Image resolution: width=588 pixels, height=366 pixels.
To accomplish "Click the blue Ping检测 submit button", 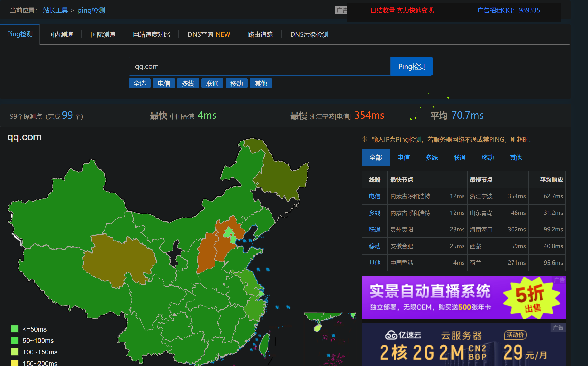I will (x=411, y=66).
